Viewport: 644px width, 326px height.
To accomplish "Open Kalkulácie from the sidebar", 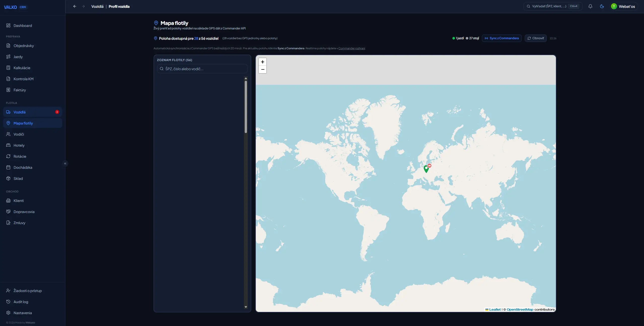I will click(x=32, y=68).
